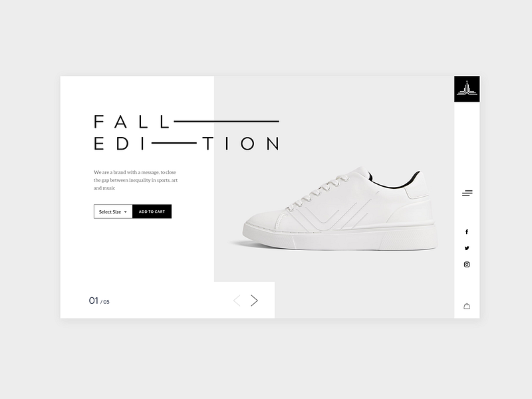Click the /05 total slides indicator
The image size is (532, 399).
click(105, 302)
